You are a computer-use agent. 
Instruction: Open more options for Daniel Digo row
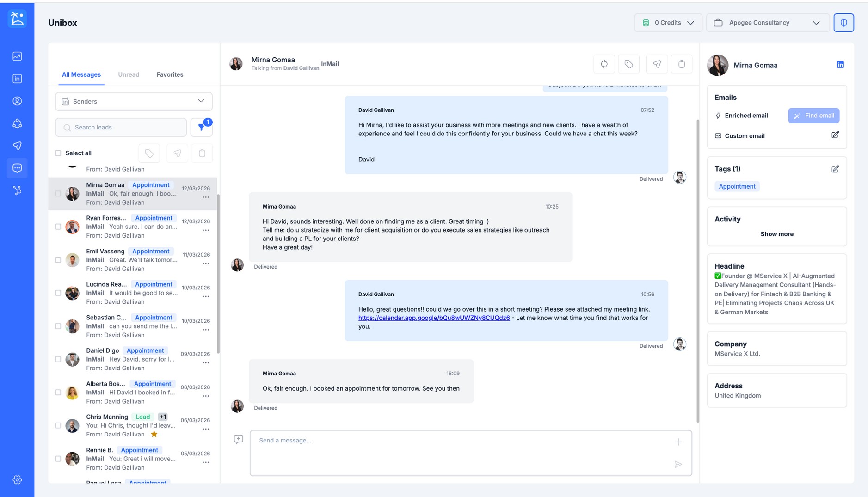[x=206, y=363]
